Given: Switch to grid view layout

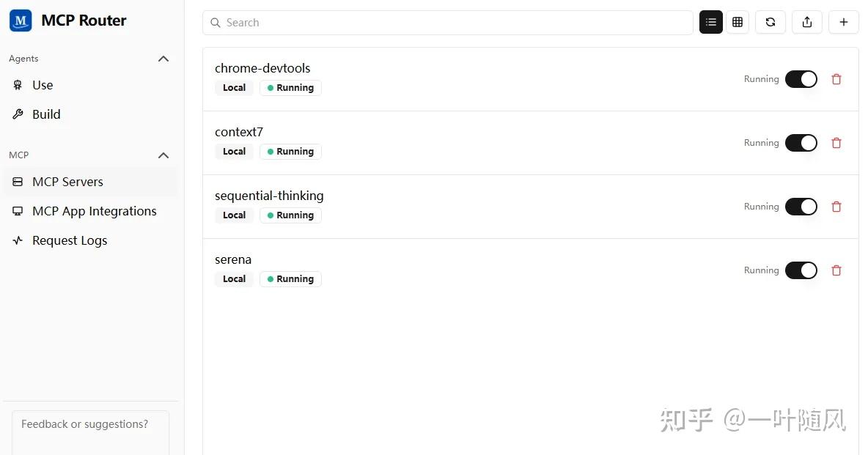Looking at the screenshot, I should pos(738,23).
